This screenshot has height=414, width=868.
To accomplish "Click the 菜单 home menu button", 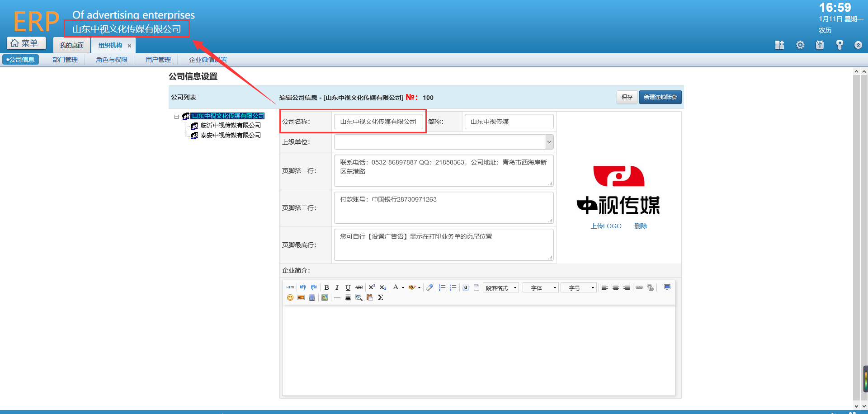I will [26, 43].
